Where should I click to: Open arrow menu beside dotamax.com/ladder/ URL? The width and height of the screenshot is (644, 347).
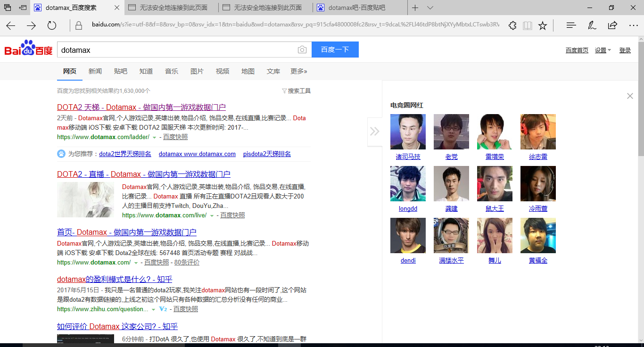pyautogui.click(x=154, y=137)
